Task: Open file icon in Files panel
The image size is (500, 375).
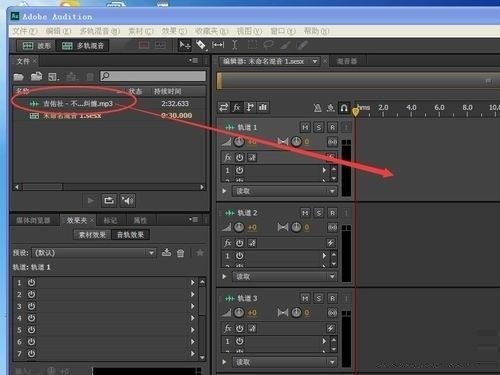Action: (19, 77)
